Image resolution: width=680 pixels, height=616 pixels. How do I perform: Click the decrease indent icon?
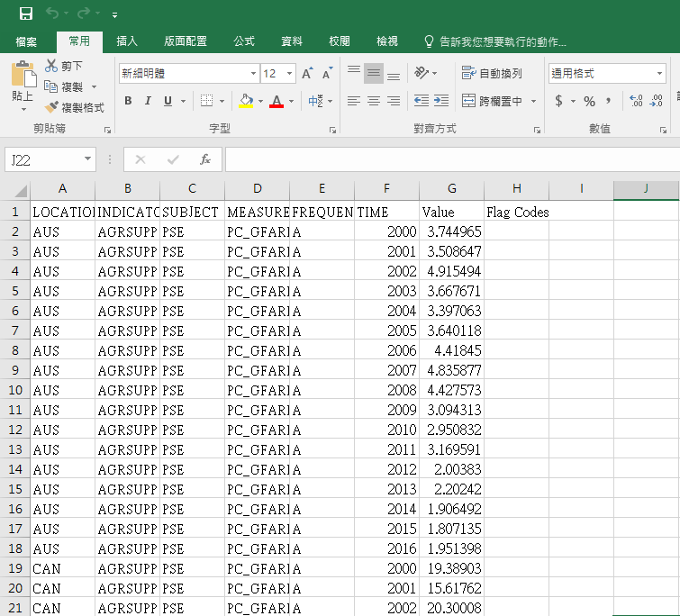tap(422, 101)
